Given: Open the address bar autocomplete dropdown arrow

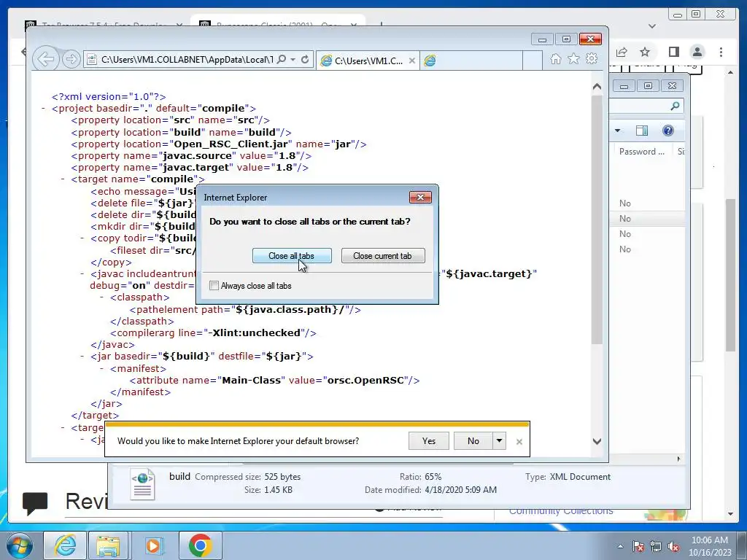Looking at the screenshot, I should click(x=293, y=59).
